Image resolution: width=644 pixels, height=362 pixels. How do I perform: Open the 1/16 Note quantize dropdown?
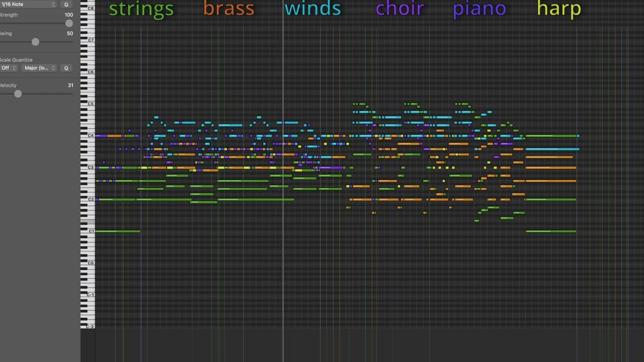28,4
